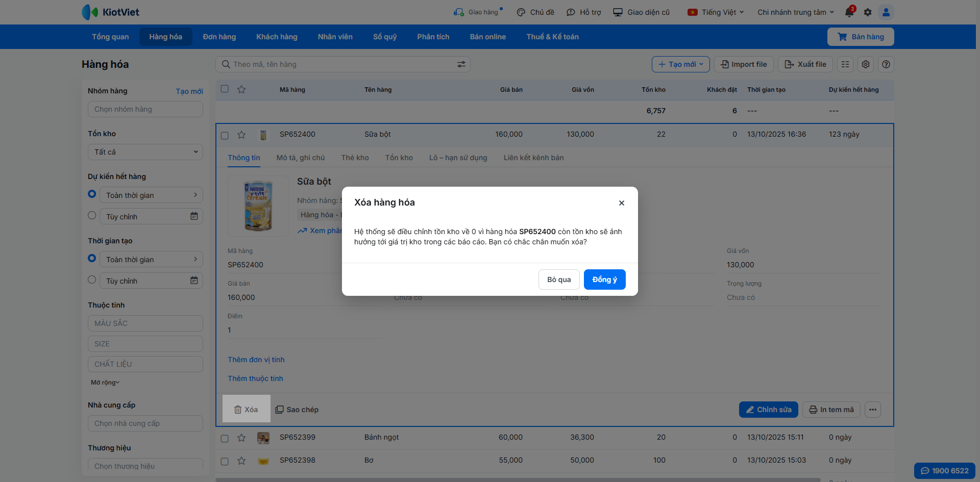Open the Chủ đề theme option
Image resolution: width=980 pixels, height=482 pixels.
point(535,12)
